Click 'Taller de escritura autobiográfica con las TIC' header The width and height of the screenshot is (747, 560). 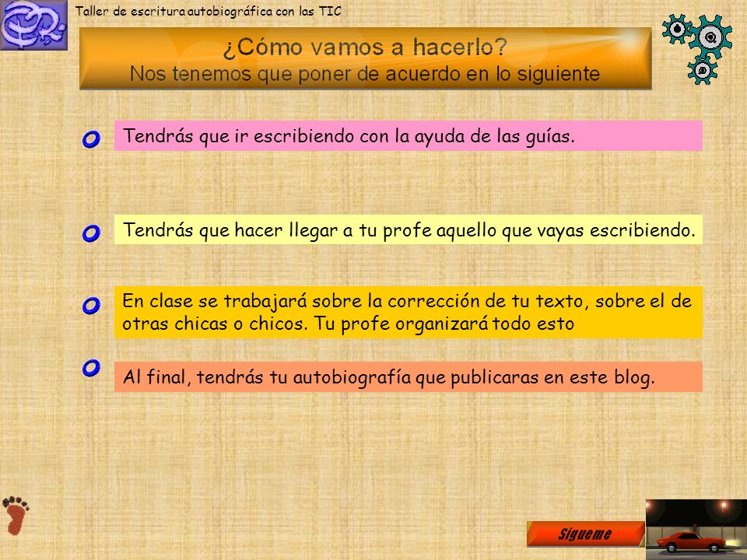[209, 11]
